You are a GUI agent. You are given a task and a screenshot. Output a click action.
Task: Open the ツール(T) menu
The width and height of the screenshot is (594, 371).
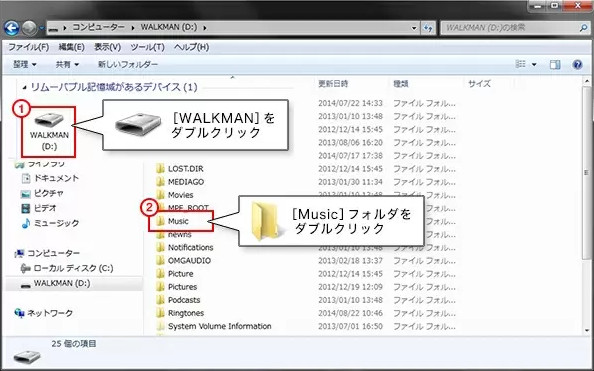coord(147,47)
